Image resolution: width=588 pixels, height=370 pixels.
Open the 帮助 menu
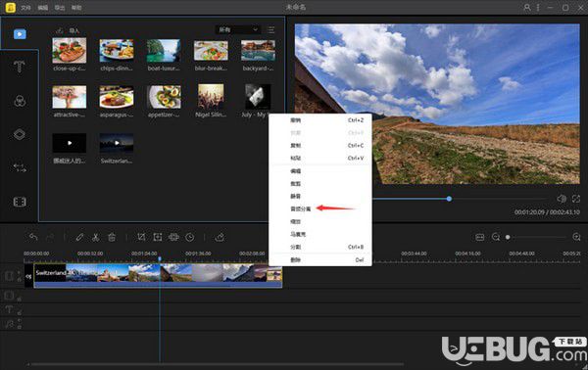click(76, 8)
